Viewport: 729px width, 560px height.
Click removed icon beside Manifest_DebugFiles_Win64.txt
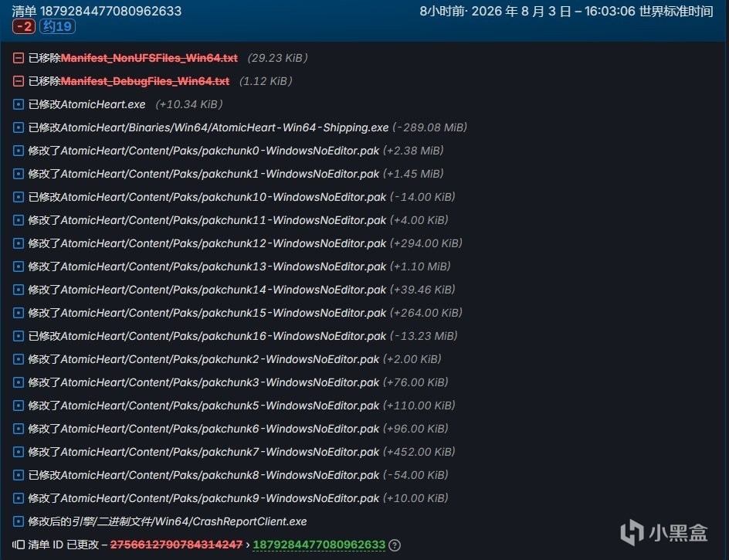click(19, 81)
